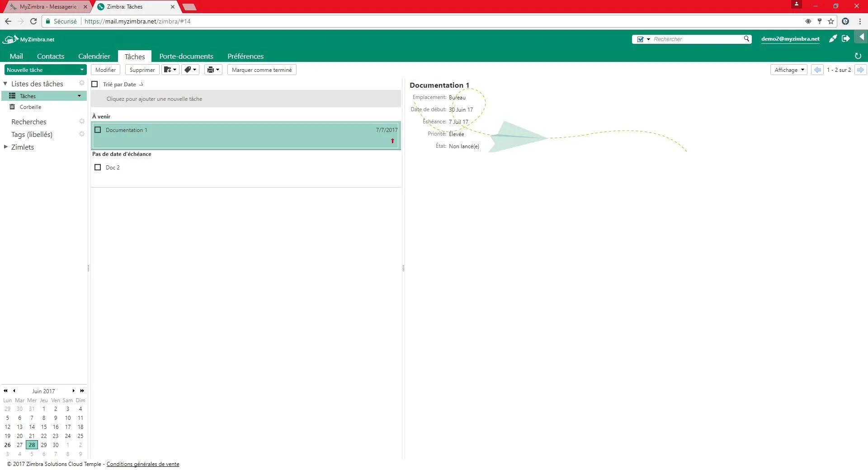Expand the Zimlets section

coord(5,147)
